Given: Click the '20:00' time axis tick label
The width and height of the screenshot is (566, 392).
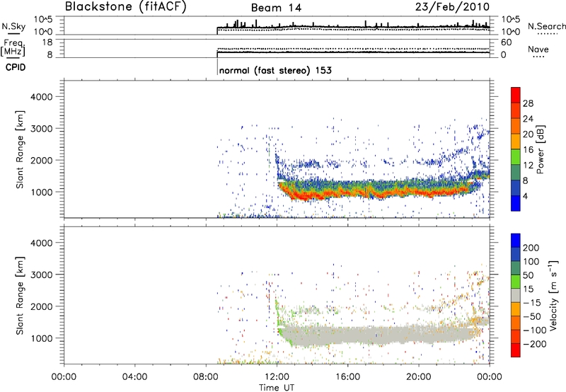Looking at the screenshot, I should point(419,377).
